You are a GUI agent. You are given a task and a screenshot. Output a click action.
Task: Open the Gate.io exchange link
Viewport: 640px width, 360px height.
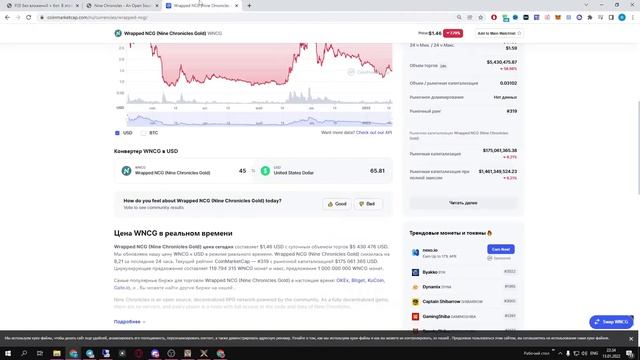pos(121,288)
